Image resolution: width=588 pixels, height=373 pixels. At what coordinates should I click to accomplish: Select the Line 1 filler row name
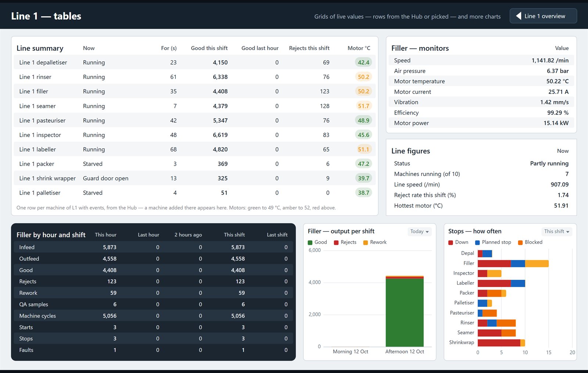(x=33, y=91)
